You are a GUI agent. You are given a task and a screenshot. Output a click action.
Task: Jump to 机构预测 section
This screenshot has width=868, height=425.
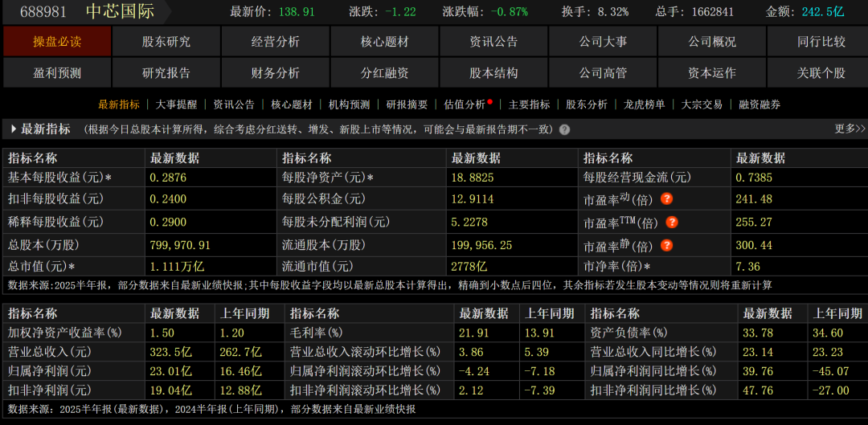tap(350, 104)
